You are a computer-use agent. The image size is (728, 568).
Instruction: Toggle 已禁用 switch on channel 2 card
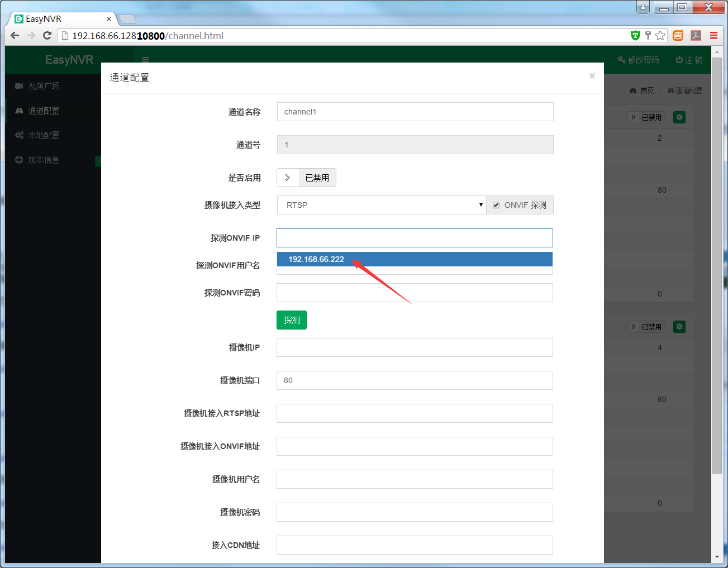[x=646, y=117]
